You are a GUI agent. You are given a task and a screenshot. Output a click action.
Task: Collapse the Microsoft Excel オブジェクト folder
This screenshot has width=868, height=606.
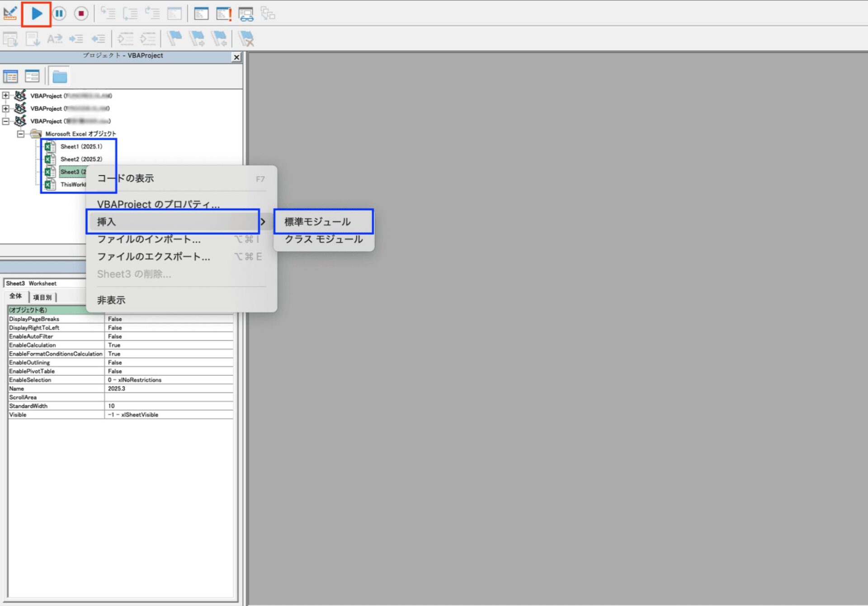click(x=20, y=134)
